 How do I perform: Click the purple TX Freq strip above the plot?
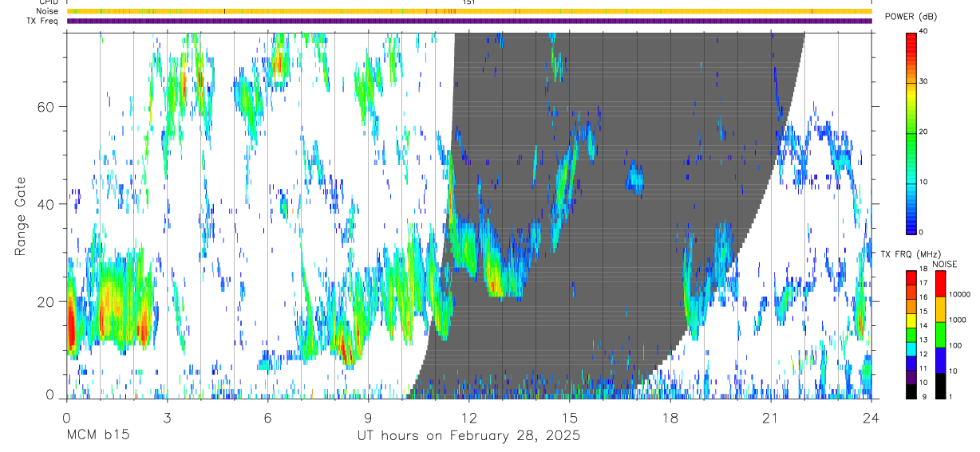point(469,21)
